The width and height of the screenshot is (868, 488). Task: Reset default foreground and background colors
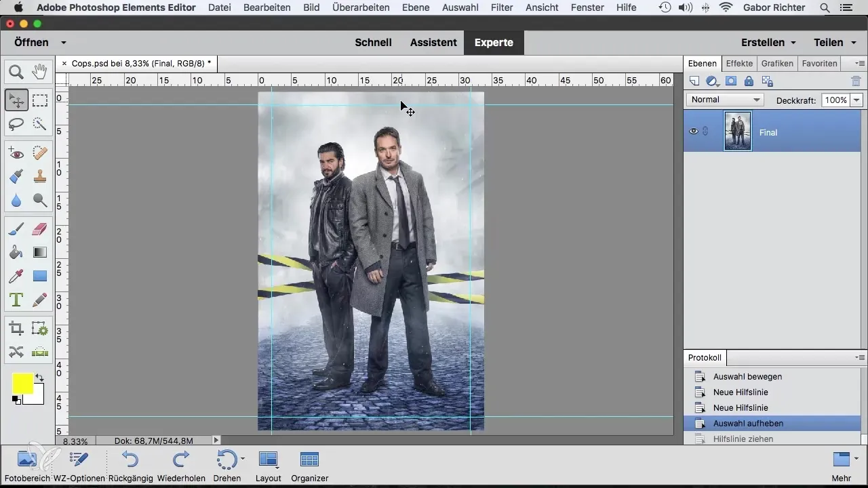click(16, 400)
